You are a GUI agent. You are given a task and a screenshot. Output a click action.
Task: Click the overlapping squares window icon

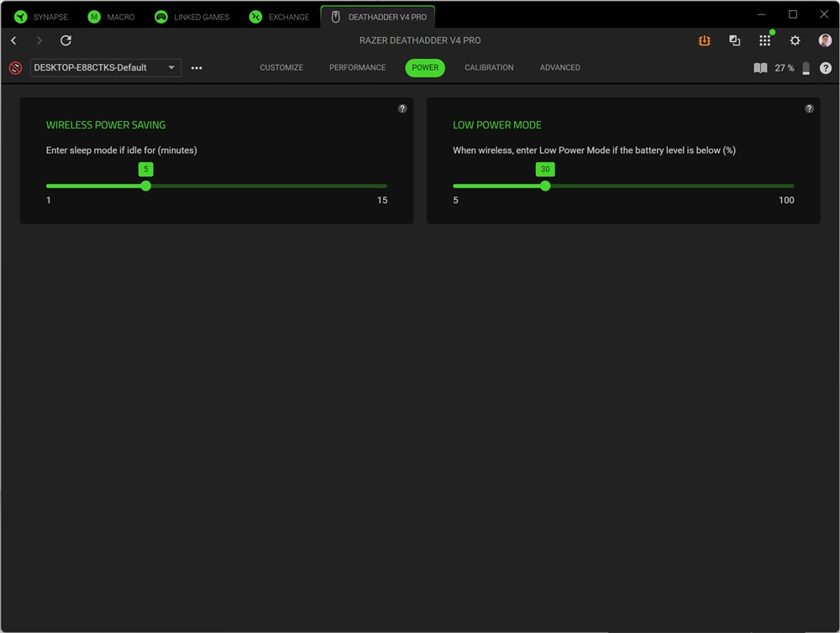pos(734,40)
